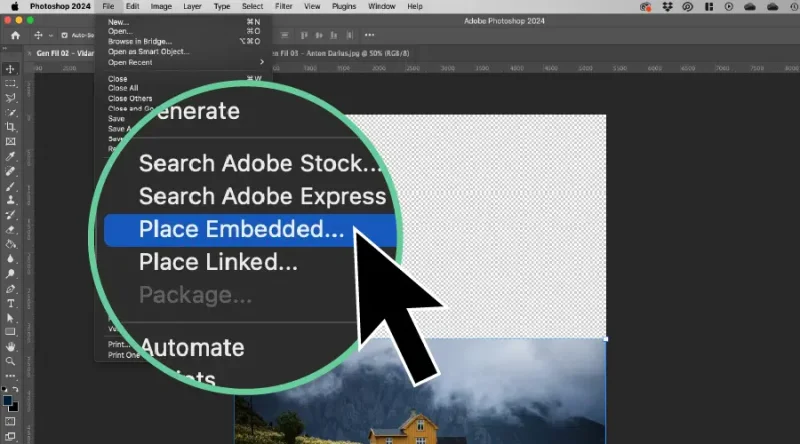The image size is (800, 444).
Task: Select the Frame tool
Action: point(10,142)
